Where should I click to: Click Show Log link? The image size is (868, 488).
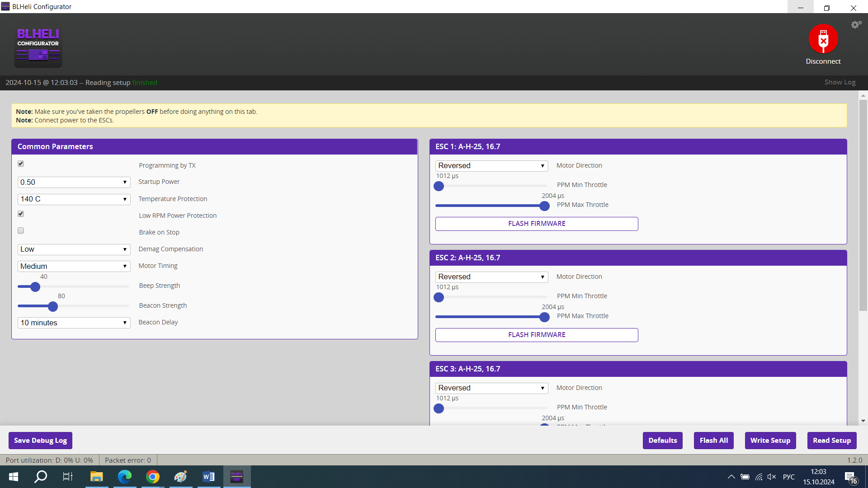tap(840, 82)
